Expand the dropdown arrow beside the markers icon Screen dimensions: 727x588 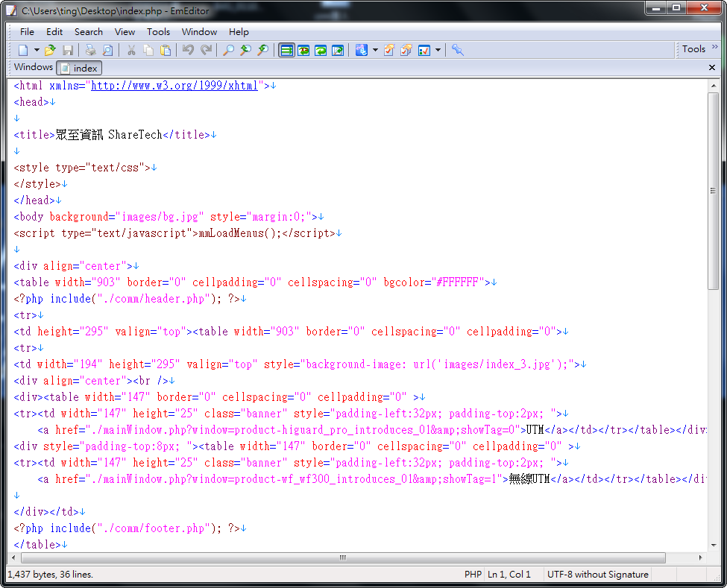point(438,50)
